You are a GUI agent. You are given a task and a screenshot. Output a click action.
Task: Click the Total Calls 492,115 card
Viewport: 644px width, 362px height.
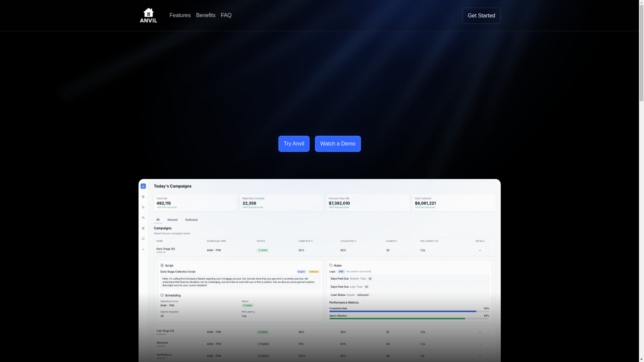pos(196,202)
